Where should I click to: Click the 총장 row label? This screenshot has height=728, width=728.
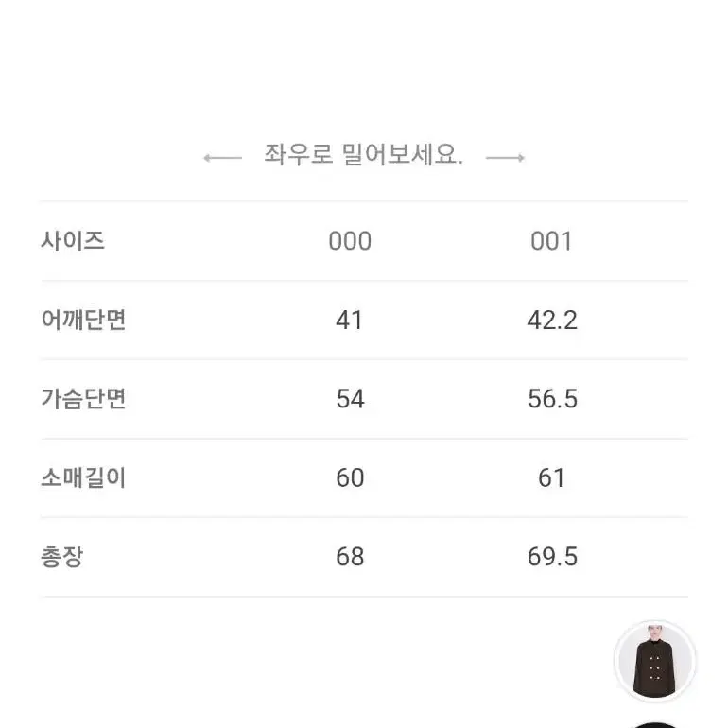click(x=62, y=557)
